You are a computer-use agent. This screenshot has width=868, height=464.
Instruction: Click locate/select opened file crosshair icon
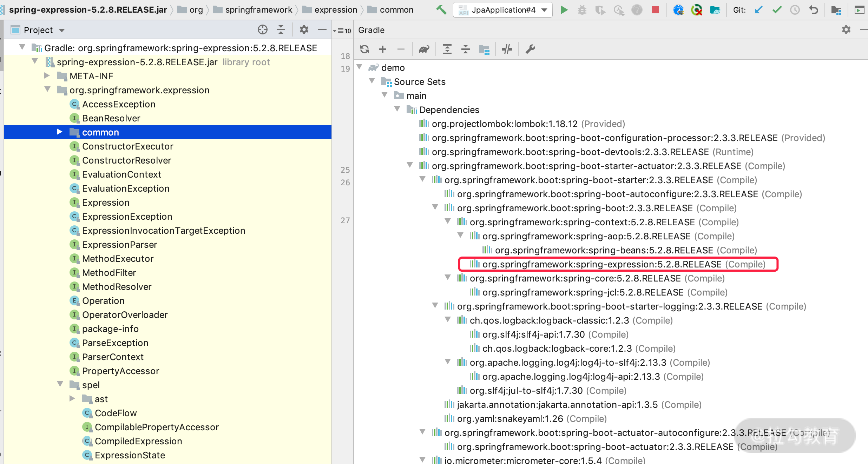click(x=262, y=30)
